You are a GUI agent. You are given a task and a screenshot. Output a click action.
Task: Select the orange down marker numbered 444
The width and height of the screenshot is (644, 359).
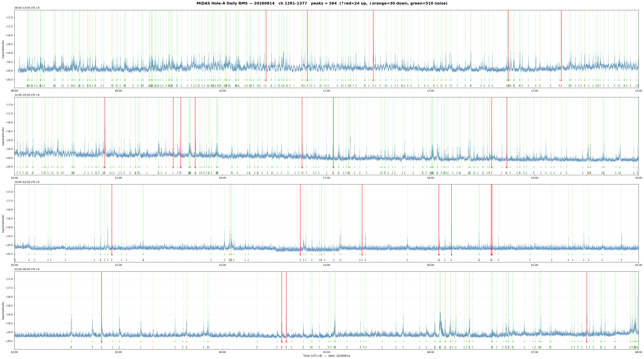(339, 254)
